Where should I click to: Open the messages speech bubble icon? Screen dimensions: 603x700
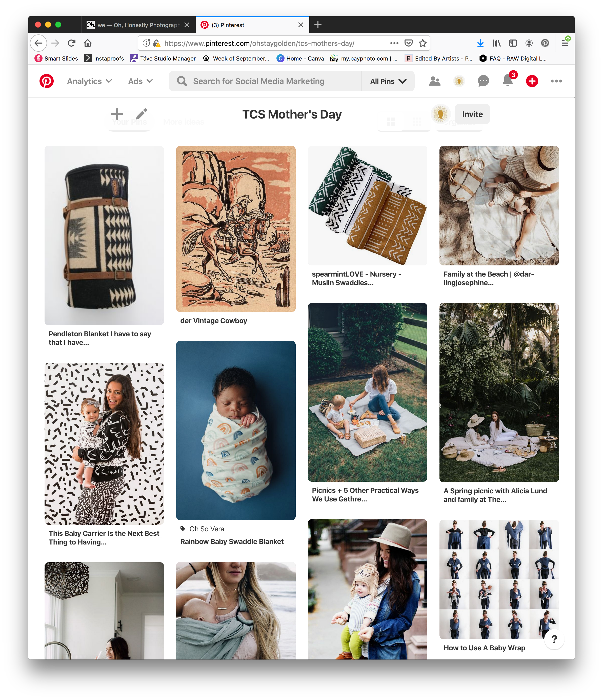pyautogui.click(x=483, y=81)
